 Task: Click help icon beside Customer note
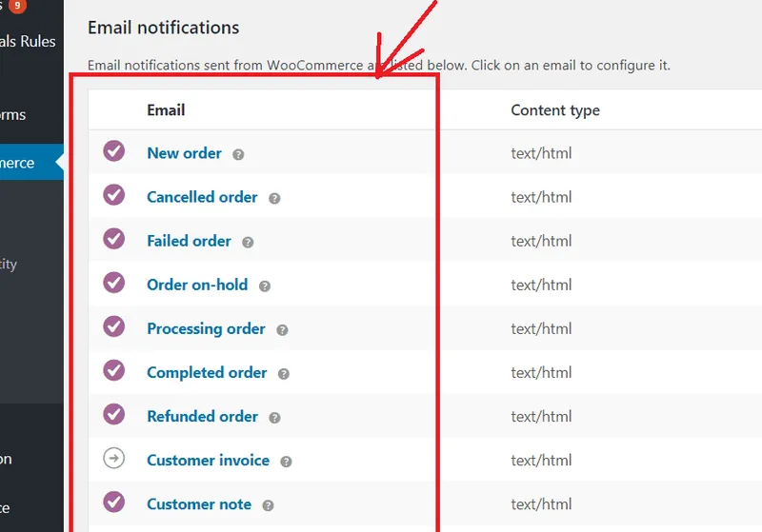pyautogui.click(x=268, y=505)
